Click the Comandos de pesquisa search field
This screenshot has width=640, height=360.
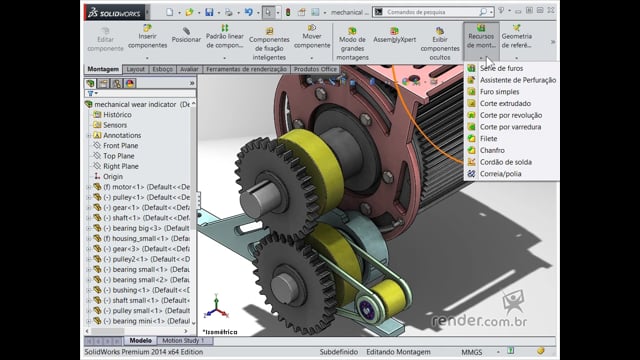coord(433,12)
